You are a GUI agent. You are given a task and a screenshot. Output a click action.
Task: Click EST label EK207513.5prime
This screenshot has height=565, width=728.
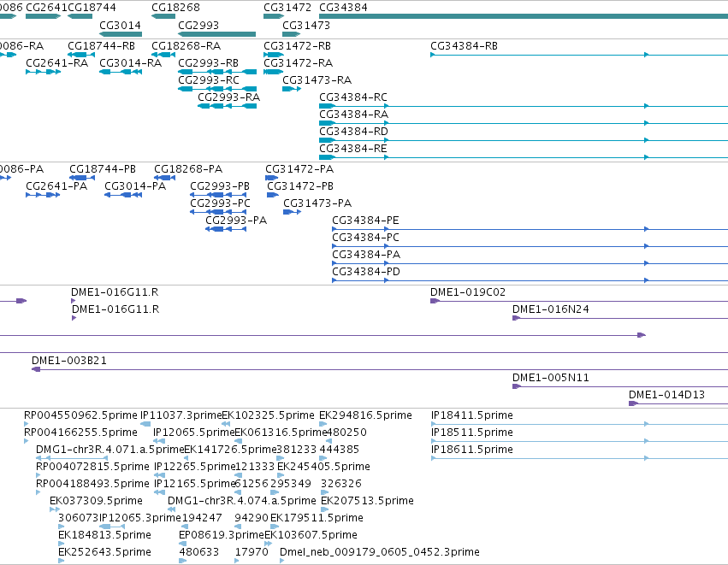367,501
